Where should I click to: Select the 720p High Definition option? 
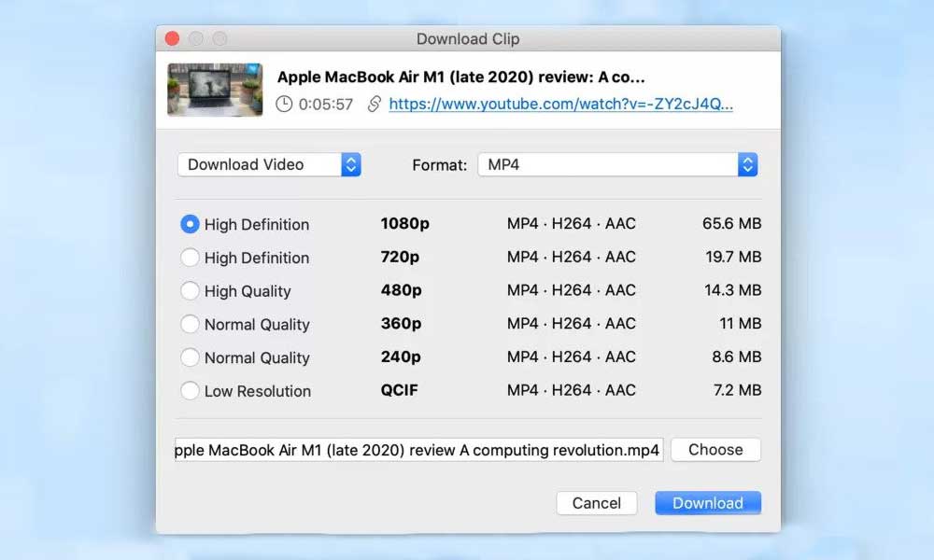tap(190, 258)
